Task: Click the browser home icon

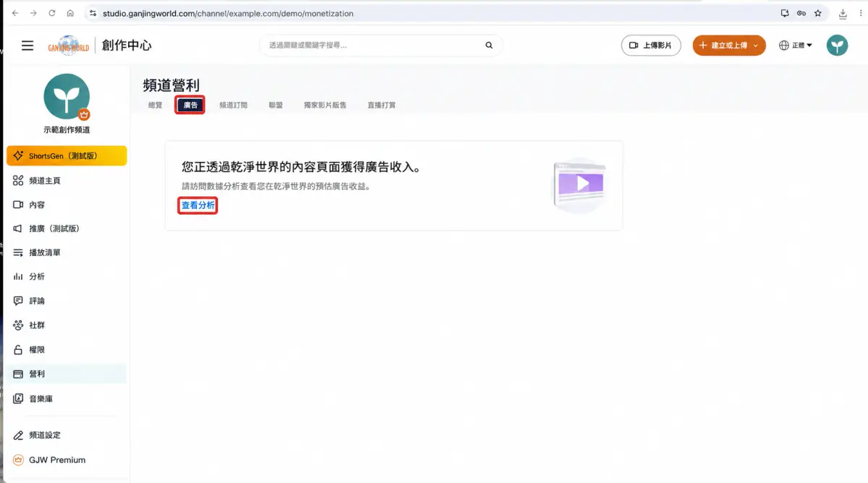Action: (70, 13)
